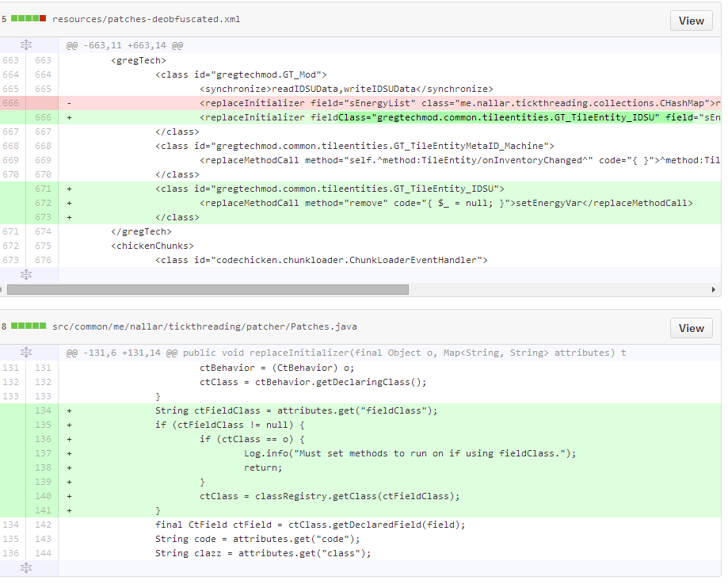Click minus marker on the removed line
The height and width of the screenshot is (584, 728).
70,103
